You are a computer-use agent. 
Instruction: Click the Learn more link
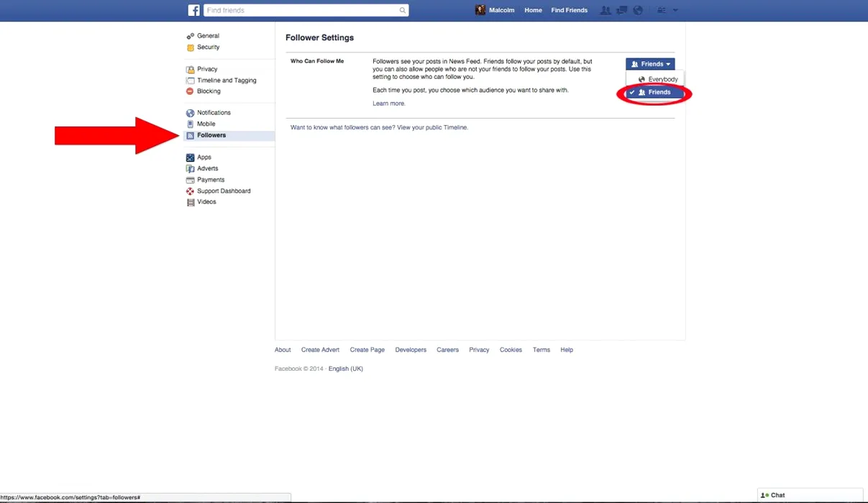(x=388, y=103)
